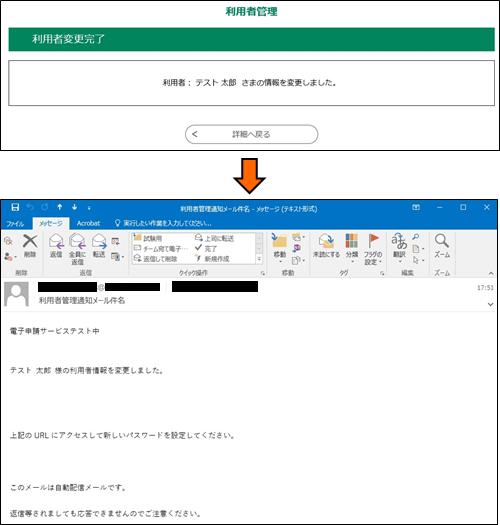The width and height of the screenshot is (500, 525).
Task: Open the Move (移動) folder dropdown
Action: click(280, 248)
